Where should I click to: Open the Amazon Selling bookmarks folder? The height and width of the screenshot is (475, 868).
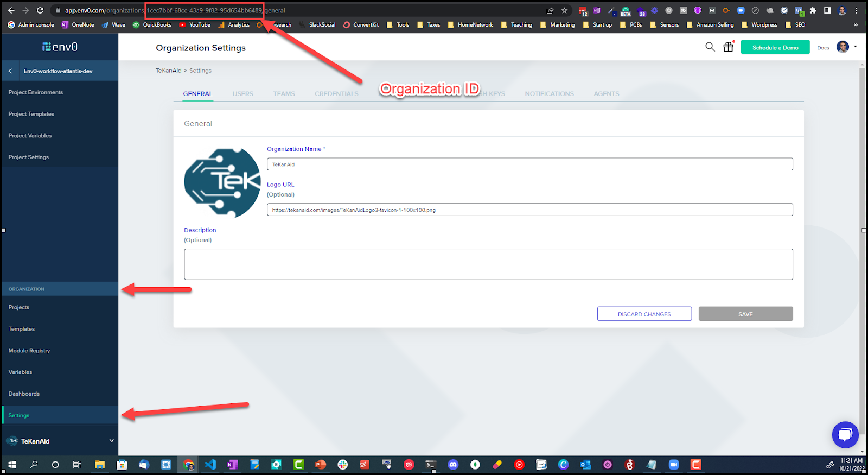(710, 24)
